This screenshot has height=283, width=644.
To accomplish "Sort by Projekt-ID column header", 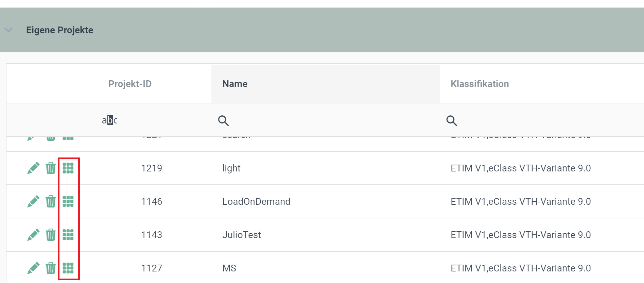I will (x=130, y=84).
